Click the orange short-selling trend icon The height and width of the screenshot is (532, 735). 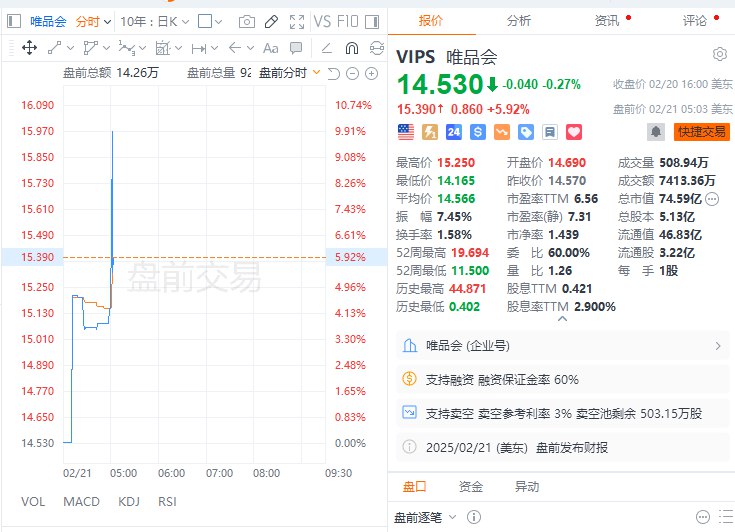pyautogui.click(x=502, y=132)
